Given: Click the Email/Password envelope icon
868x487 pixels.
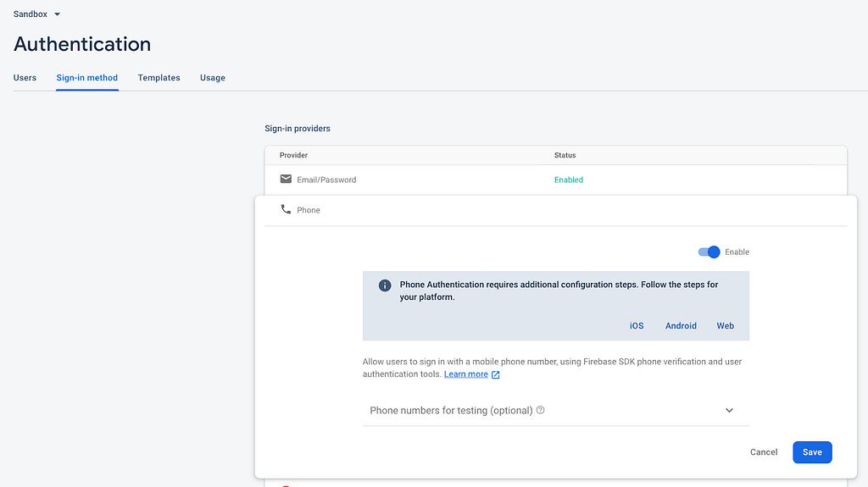Looking at the screenshot, I should point(286,179).
